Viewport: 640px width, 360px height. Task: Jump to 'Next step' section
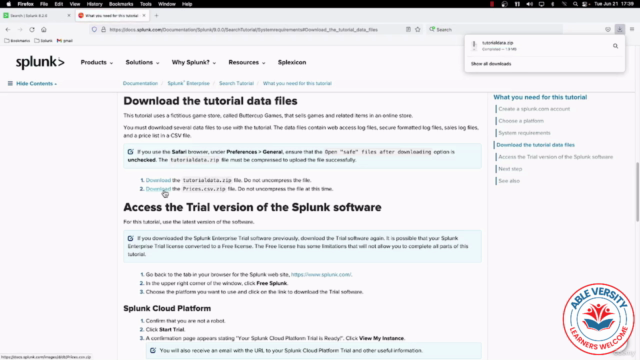(x=510, y=169)
